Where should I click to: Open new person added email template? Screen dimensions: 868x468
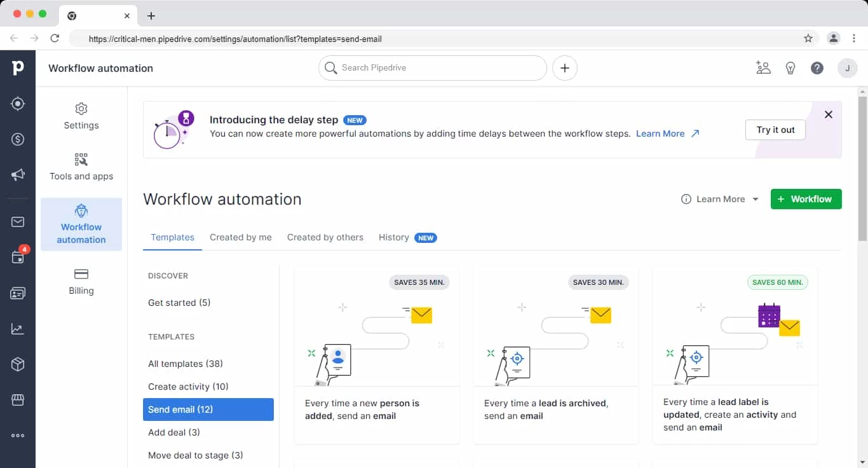tap(377, 355)
